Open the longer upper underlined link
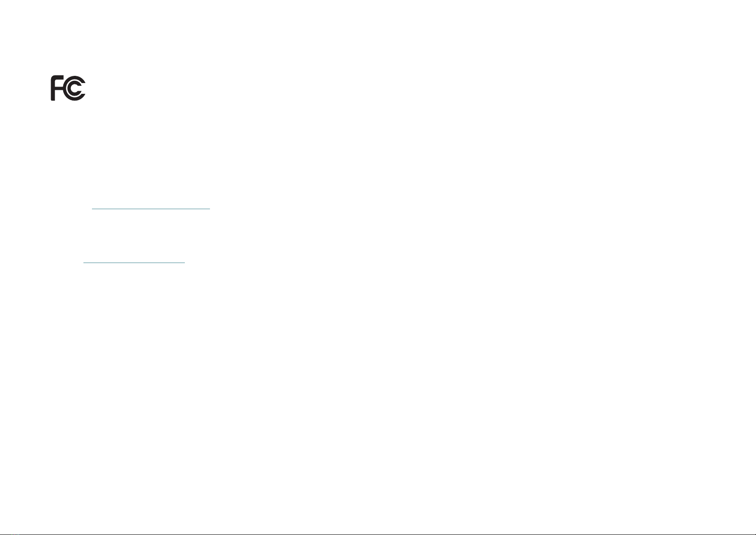The image size is (756, 535). point(151,208)
